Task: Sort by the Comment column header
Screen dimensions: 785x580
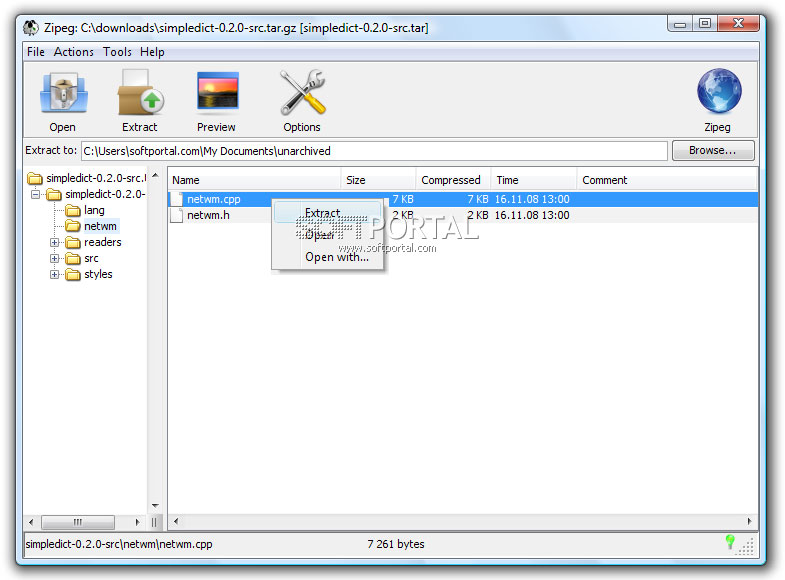Action: [667, 180]
